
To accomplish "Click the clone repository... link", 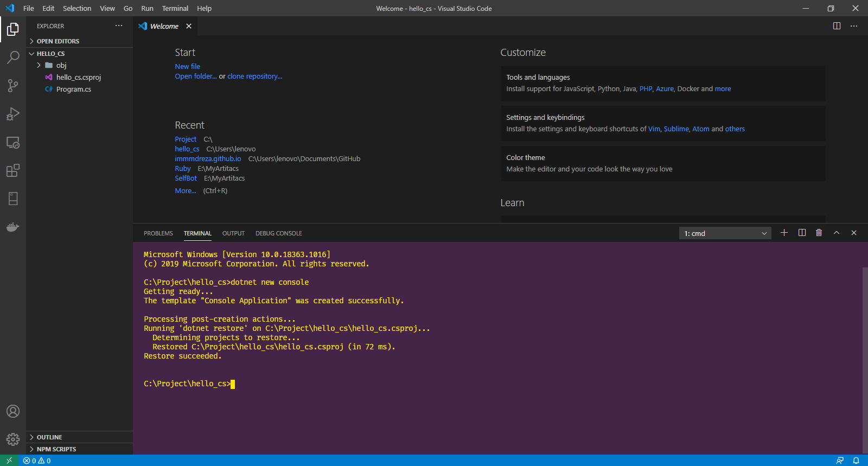I will (x=255, y=76).
